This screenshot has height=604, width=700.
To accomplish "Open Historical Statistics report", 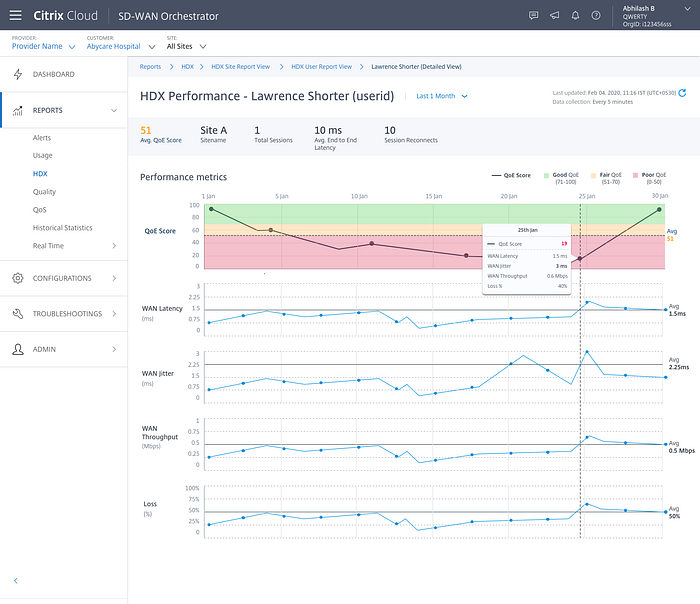I will click(62, 228).
